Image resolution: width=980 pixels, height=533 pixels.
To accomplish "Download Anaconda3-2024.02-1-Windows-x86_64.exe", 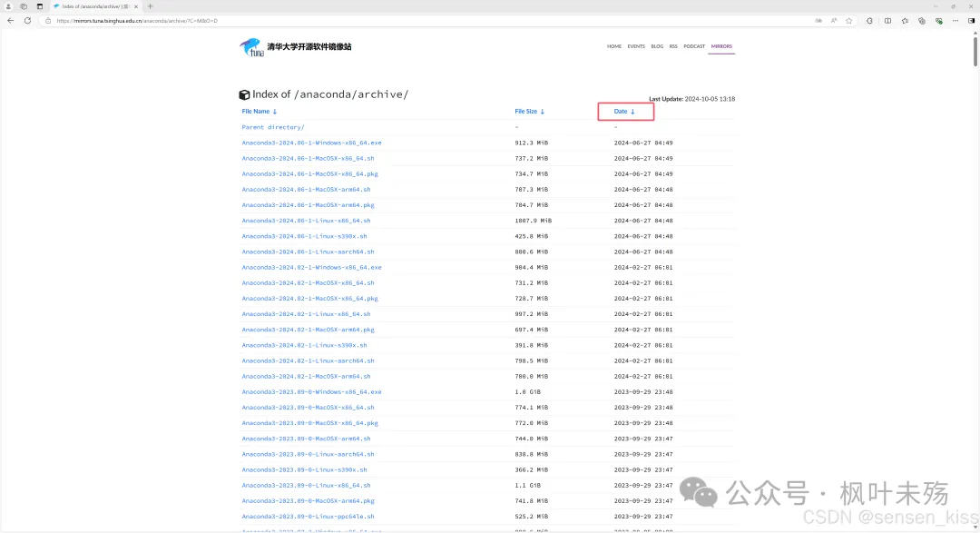I will coord(311,267).
